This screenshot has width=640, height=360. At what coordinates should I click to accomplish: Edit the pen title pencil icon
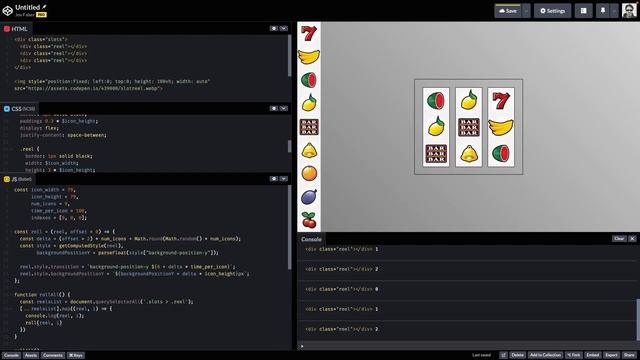[x=44, y=7]
